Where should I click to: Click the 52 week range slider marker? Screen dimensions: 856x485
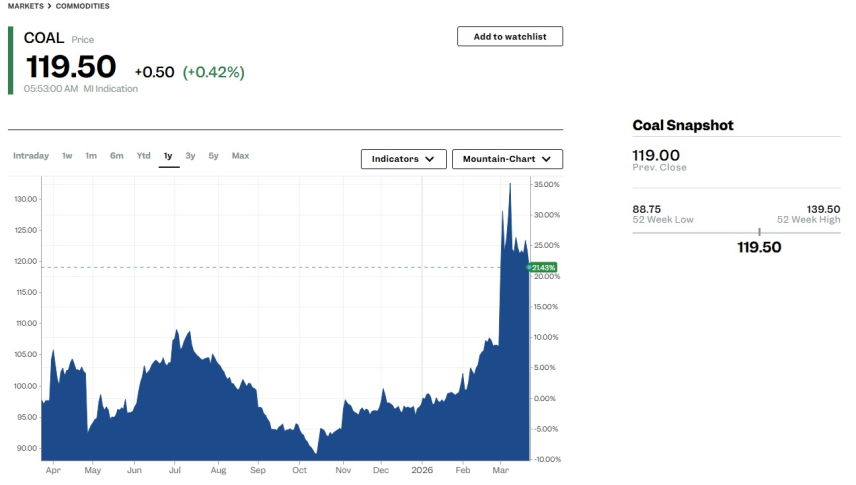[x=759, y=232]
